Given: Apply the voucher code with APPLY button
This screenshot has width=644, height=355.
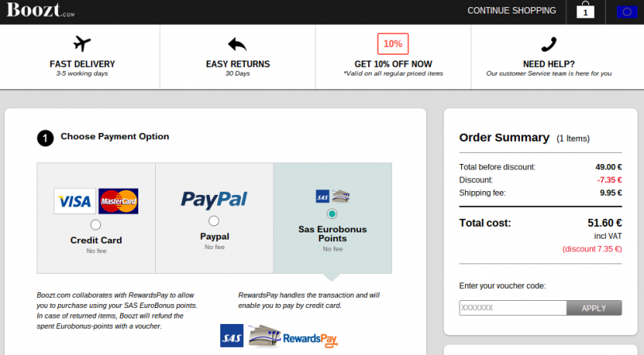Looking at the screenshot, I should pos(594,308).
